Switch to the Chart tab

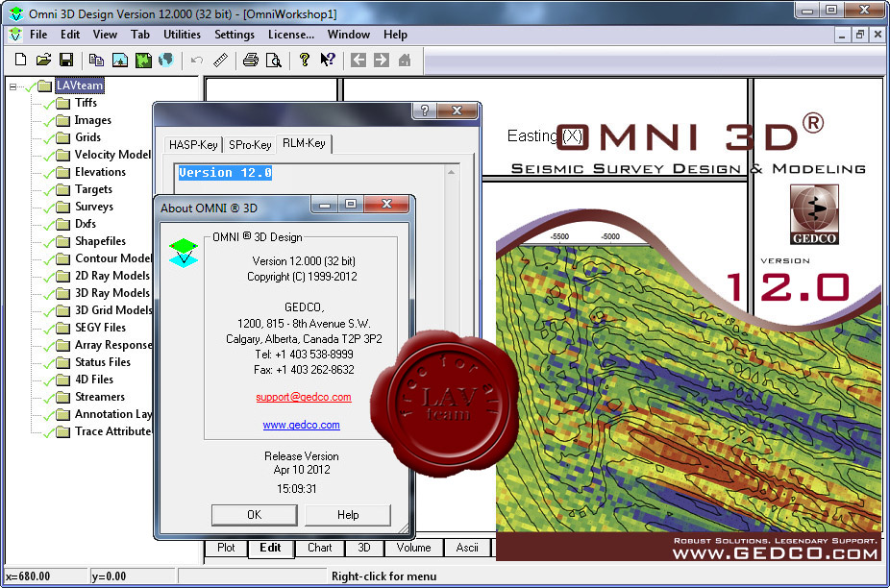pos(319,548)
